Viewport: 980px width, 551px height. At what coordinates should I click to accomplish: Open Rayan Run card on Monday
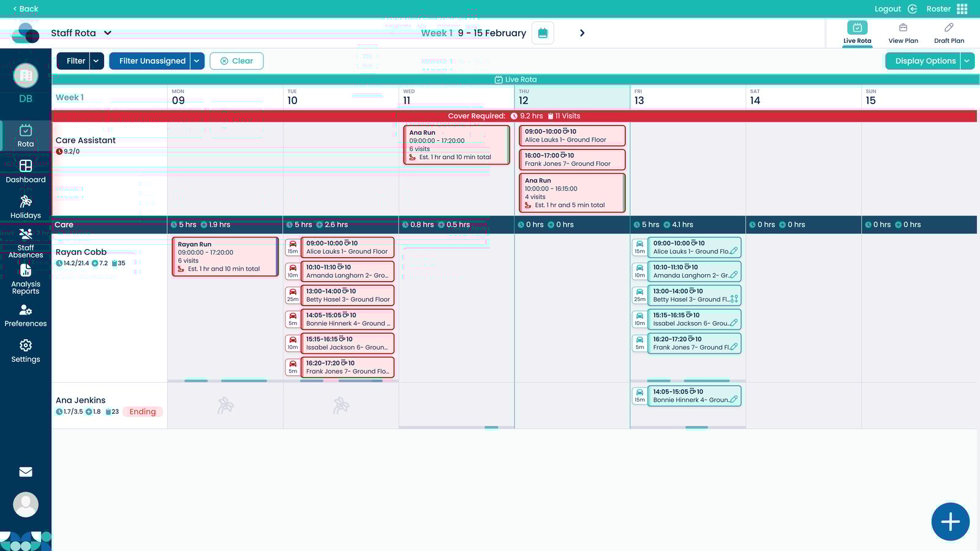click(x=225, y=257)
